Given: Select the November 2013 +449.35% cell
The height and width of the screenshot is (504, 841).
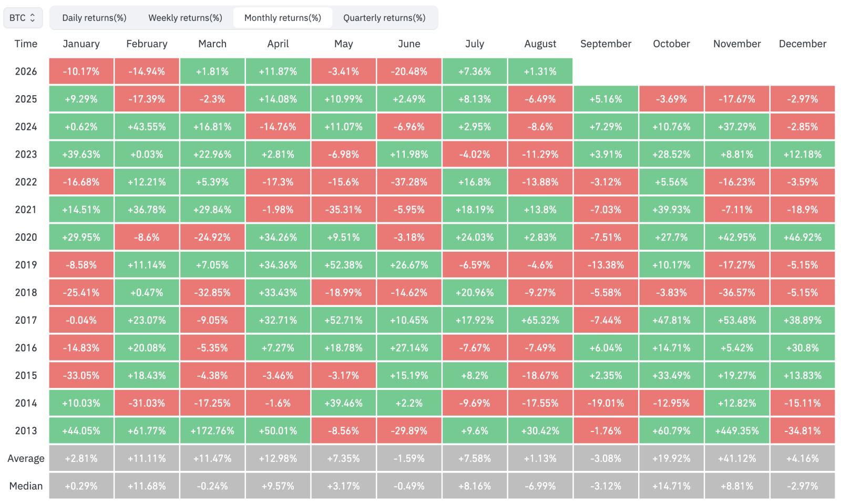Looking at the screenshot, I should [737, 431].
